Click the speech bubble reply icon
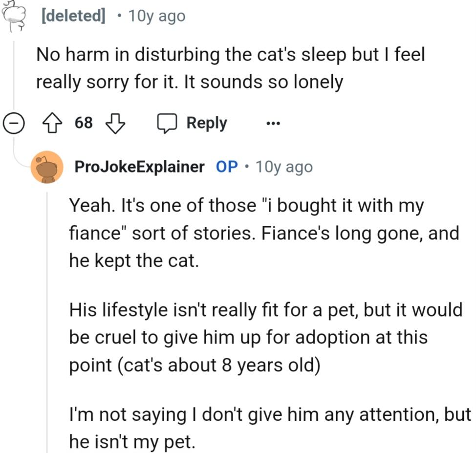Viewport: 476px width, 453px height. point(167,123)
